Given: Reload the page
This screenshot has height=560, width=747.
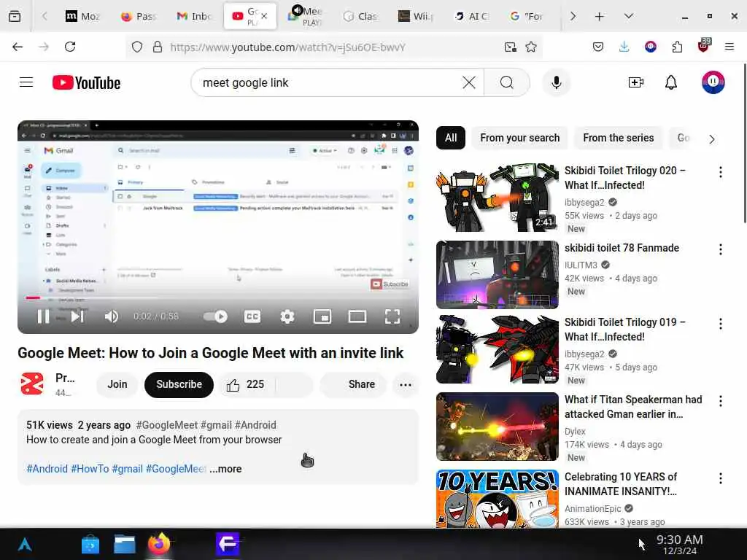Looking at the screenshot, I should click(70, 47).
